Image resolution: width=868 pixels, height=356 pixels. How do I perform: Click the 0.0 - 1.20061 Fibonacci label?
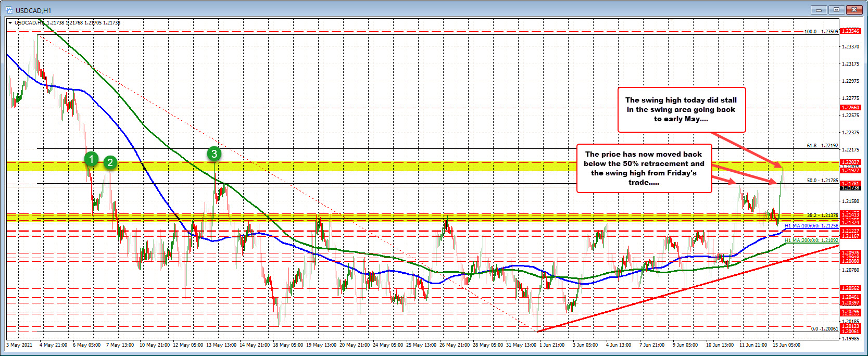[824, 329]
